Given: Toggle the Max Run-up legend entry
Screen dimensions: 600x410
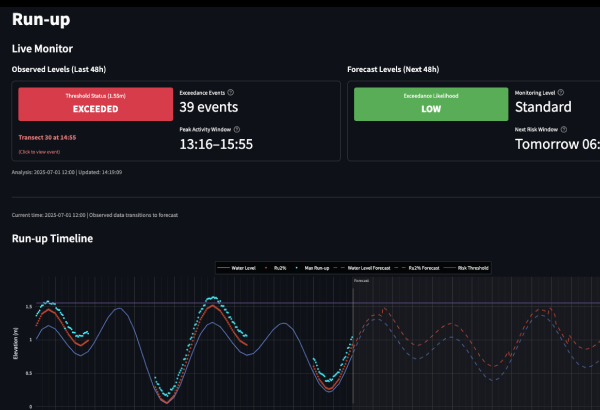Looking at the screenshot, I should (x=313, y=268).
